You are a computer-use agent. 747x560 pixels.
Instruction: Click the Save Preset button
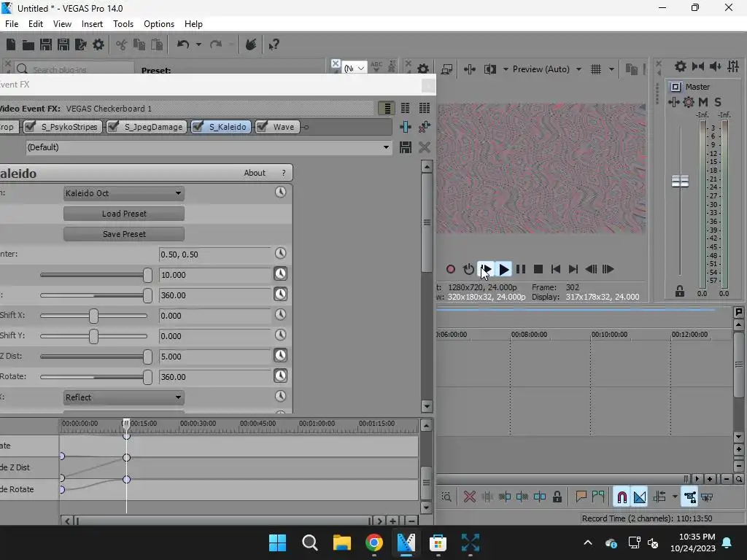coord(124,234)
